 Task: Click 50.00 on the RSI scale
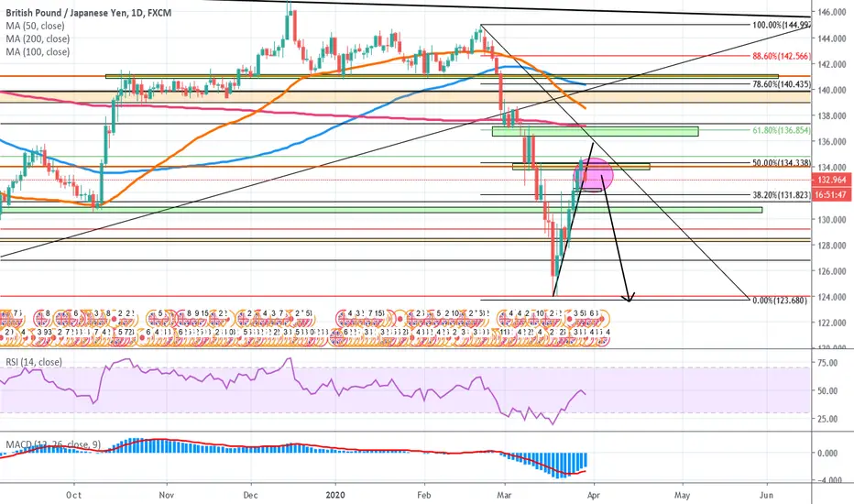click(827, 390)
